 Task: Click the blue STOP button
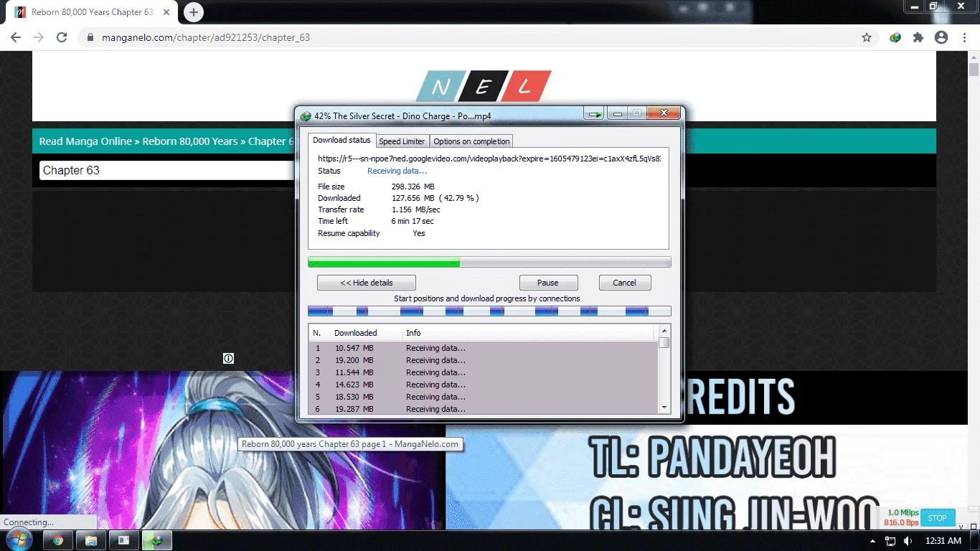pyautogui.click(x=937, y=518)
